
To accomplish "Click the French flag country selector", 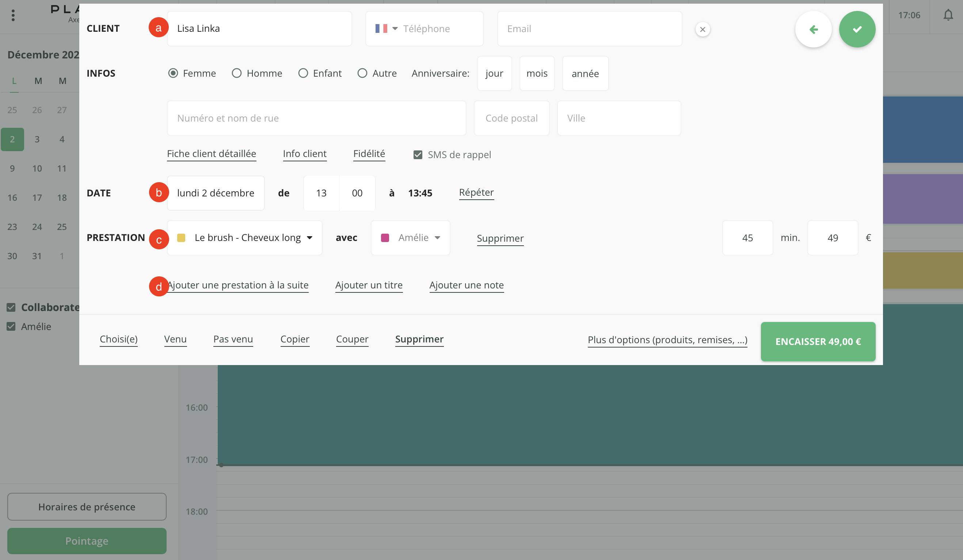I will 381,28.
